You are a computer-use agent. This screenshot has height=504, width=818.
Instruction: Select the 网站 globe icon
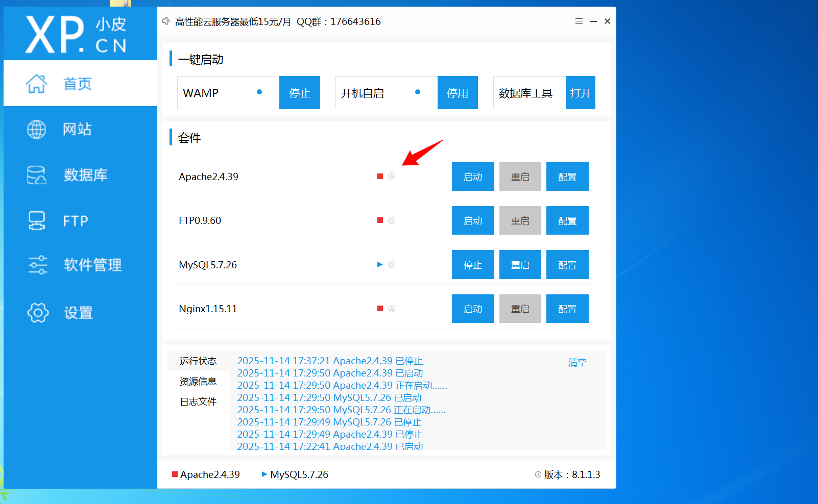[x=37, y=129]
